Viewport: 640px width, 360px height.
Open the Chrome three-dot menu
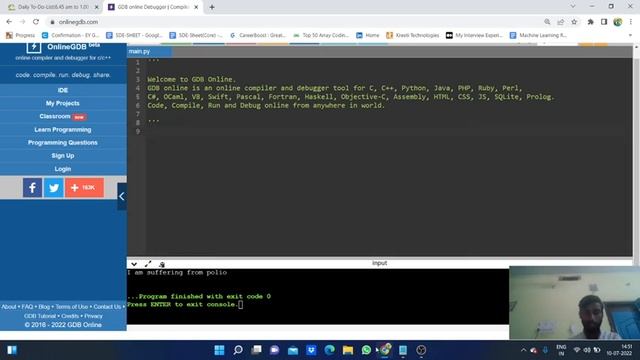point(631,22)
